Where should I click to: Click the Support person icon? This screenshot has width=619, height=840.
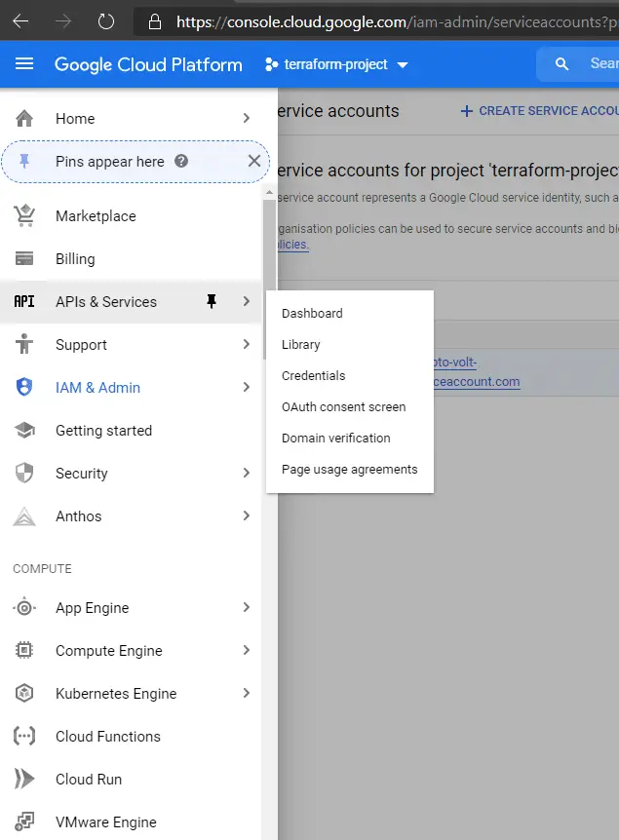[x=24, y=344]
